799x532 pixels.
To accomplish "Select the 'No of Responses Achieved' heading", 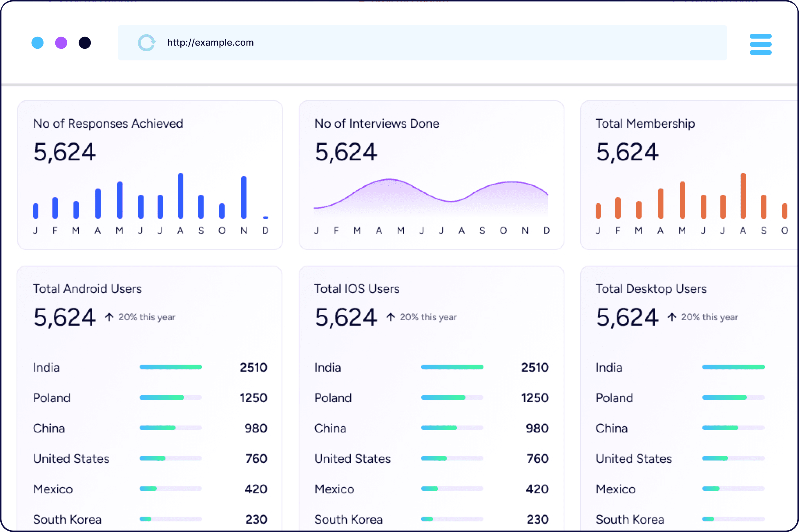I will click(x=108, y=124).
